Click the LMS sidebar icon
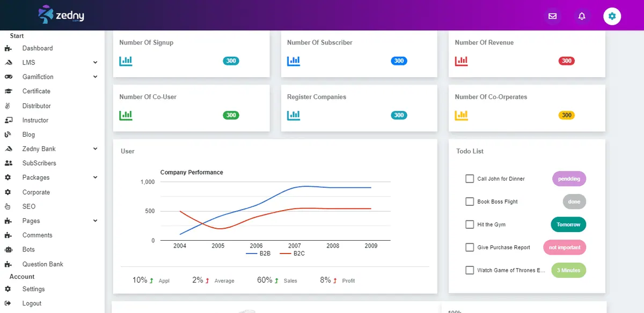This screenshot has height=313, width=644. (x=8, y=63)
